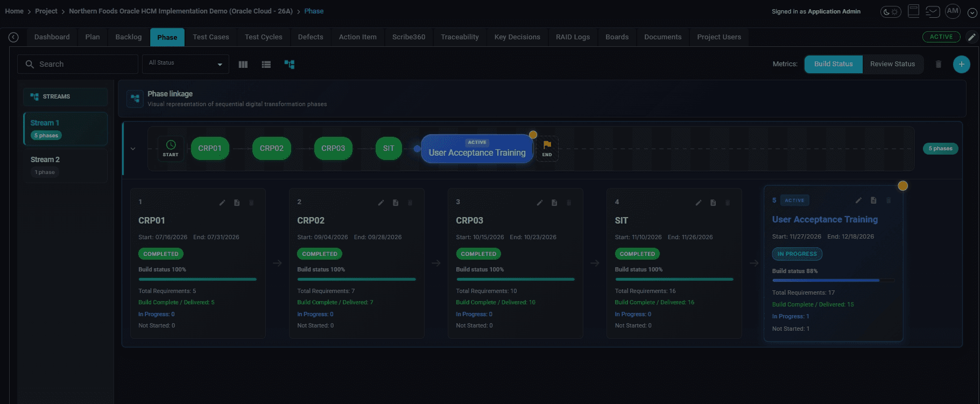Click the SIT build status progress bar
Screen dimensions: 980x404
click(674, 279)
